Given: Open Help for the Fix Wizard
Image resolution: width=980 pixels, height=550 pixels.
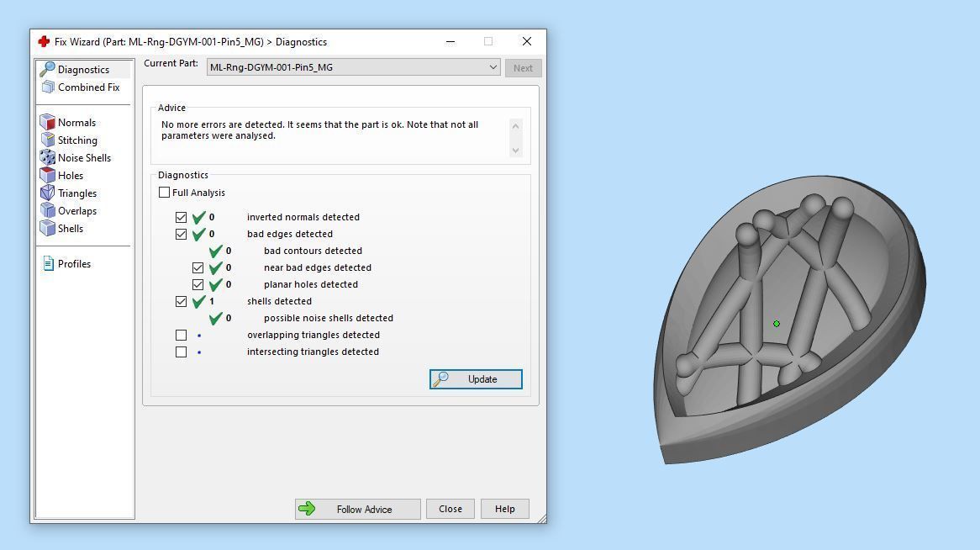Looking at the screenshot, I should pyautogui.click(x=505, y=509).
